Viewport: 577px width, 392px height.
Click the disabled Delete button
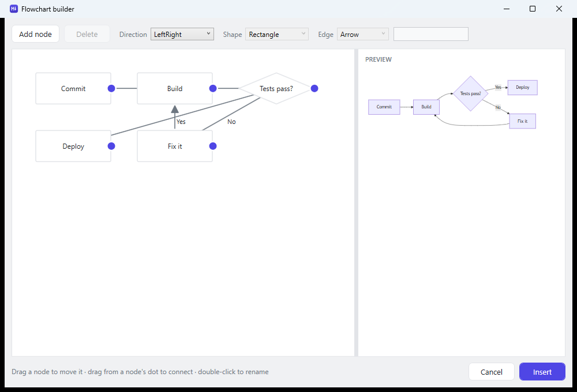[x=87, y=34]
